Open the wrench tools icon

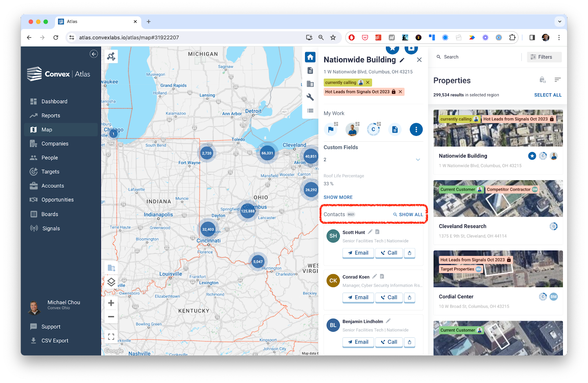click(x=310, y=97)
